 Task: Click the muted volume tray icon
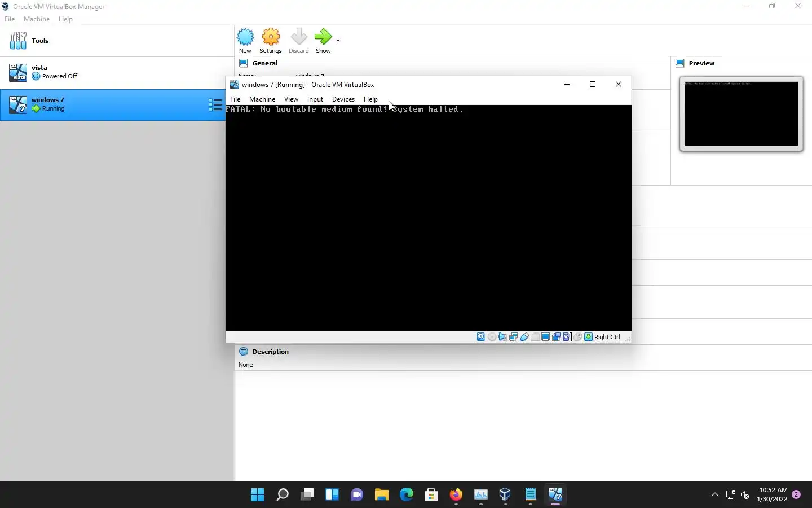(745, 495)
